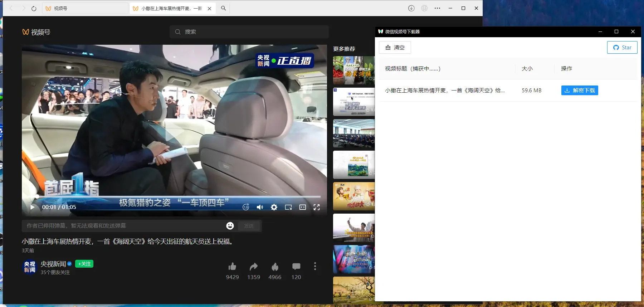Share the video, arrow icon 1359

(254, 267)
